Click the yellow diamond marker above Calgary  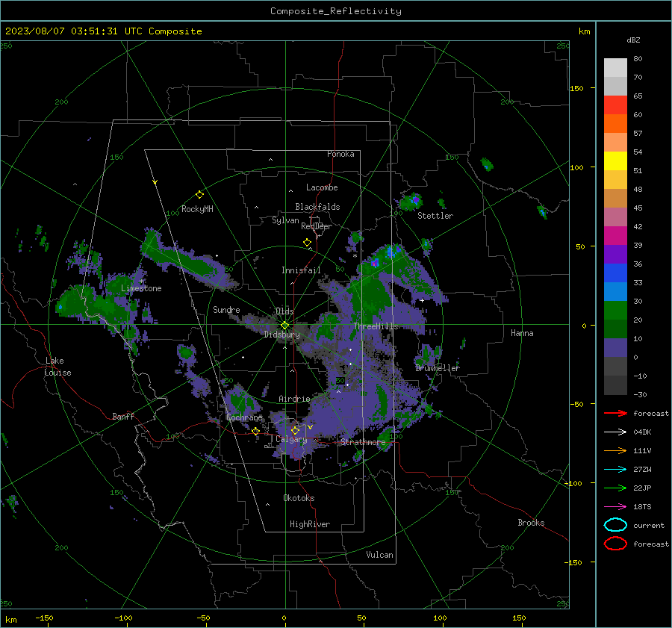point(295,430)
